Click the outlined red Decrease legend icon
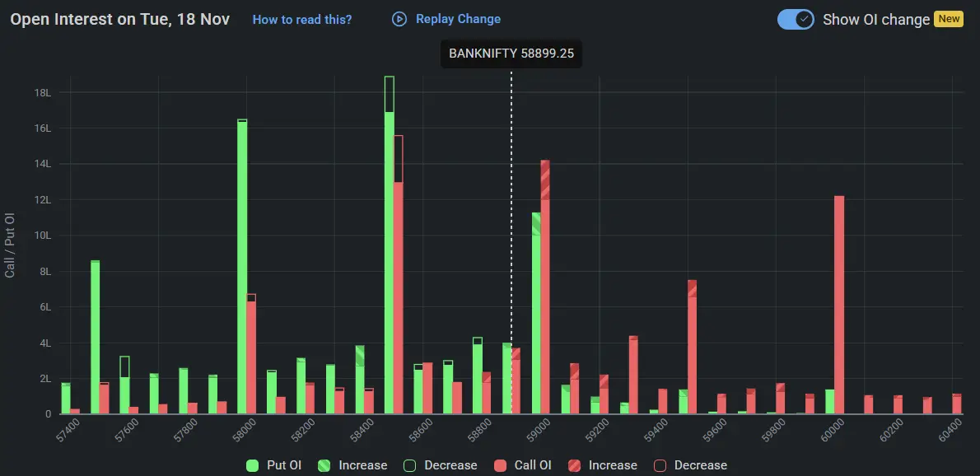This screenshot has height=476, width=980. tap(661, 465)
